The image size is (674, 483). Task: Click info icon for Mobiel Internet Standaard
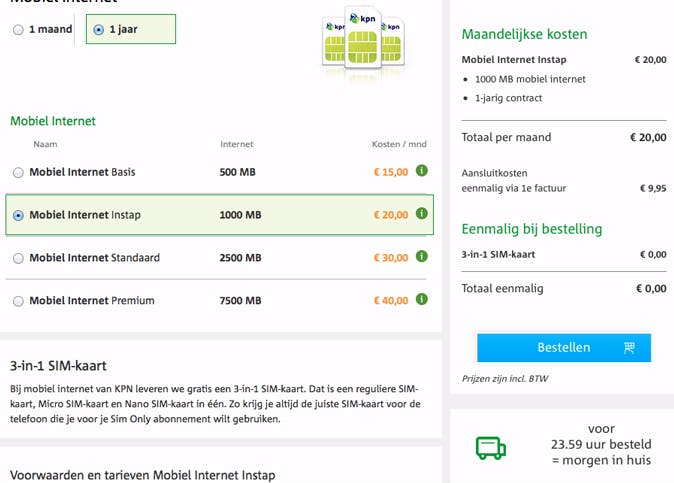pyautogui.click(x=422, y=257)
